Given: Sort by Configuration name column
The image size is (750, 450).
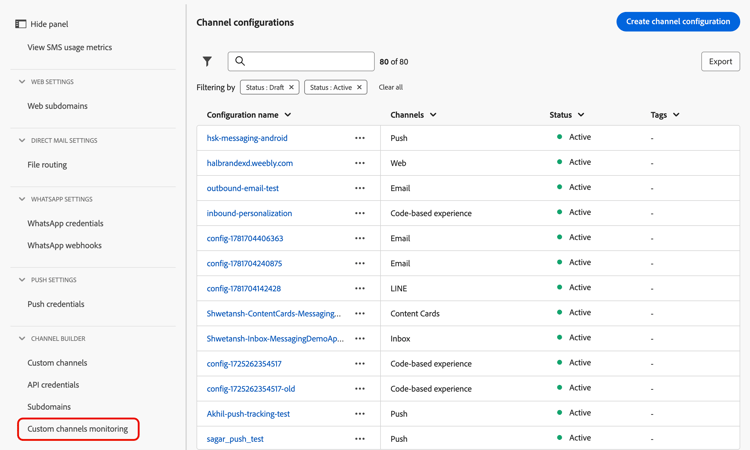Looking at the screenshot, I should (x=249, y=115).
